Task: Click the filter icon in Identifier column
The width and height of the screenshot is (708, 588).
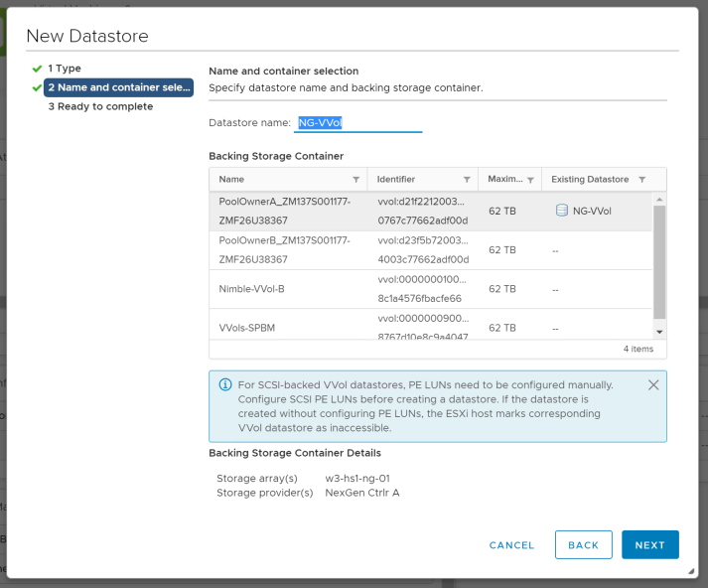Action: (467, 180)
